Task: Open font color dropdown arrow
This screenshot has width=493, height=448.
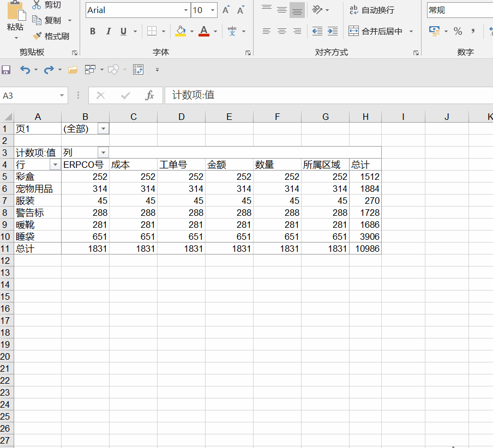Action: [215, 31]
